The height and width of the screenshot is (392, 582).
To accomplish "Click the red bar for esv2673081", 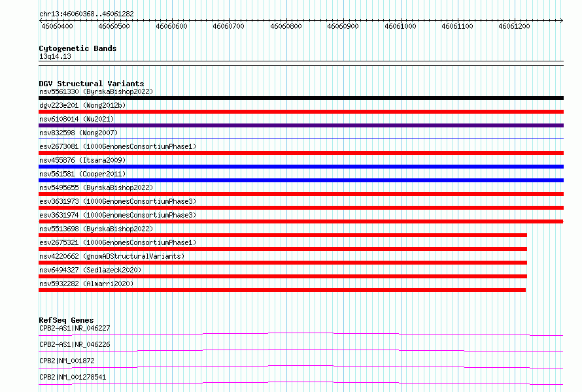I will pos(301,153).
